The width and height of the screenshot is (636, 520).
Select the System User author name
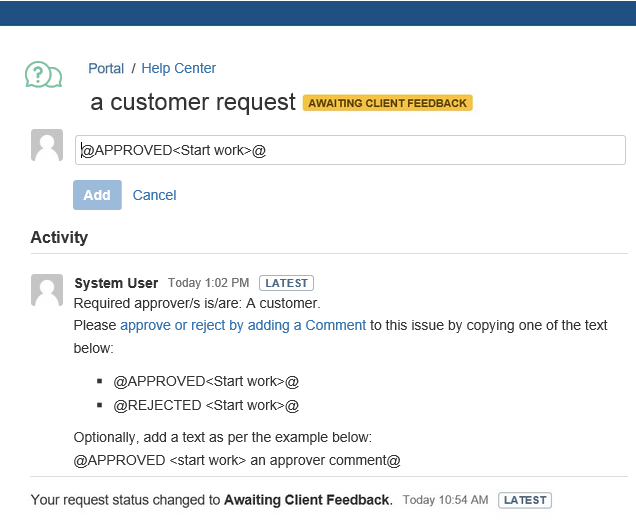pos(117,283)
